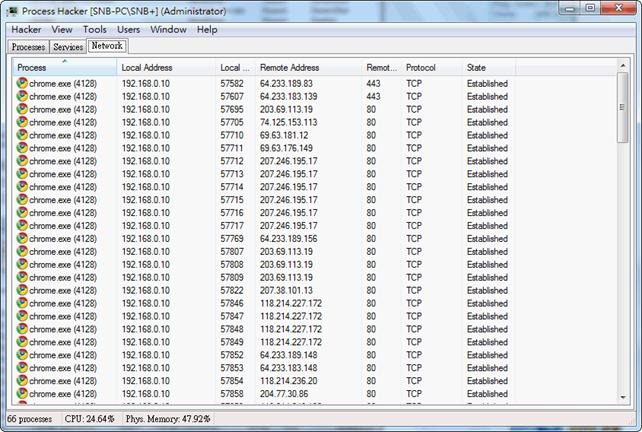Image resolution: width=642 pixels, height=432 pixels.
Task: Sort by Remote port column header
Action: [382, 68]
